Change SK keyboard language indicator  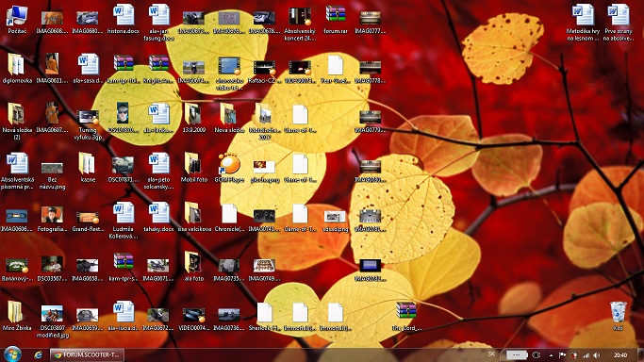tap(491, 354)
